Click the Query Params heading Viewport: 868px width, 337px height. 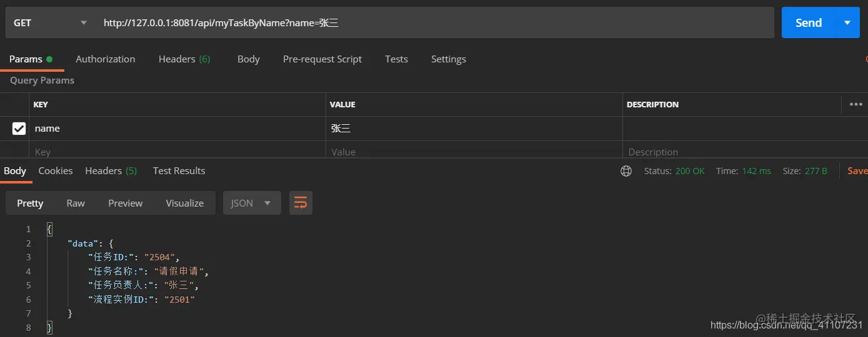pyautogui.click(x=42, y=81)
